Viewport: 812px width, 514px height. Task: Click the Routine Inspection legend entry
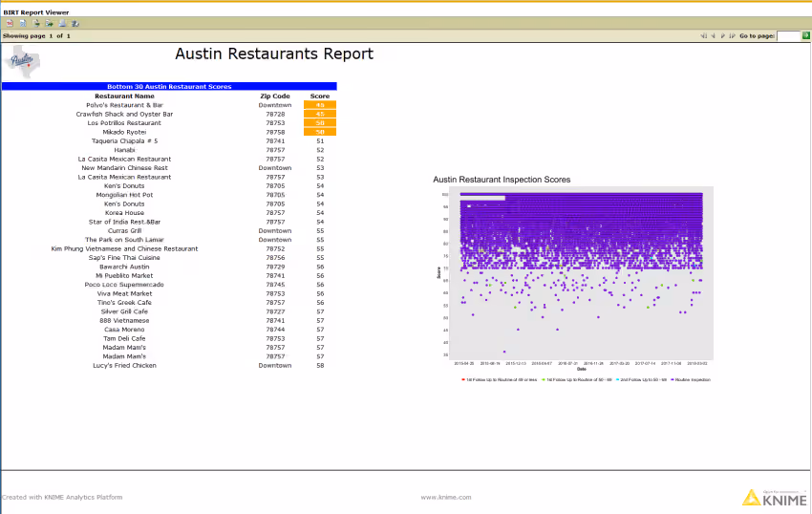pos(691,380)
